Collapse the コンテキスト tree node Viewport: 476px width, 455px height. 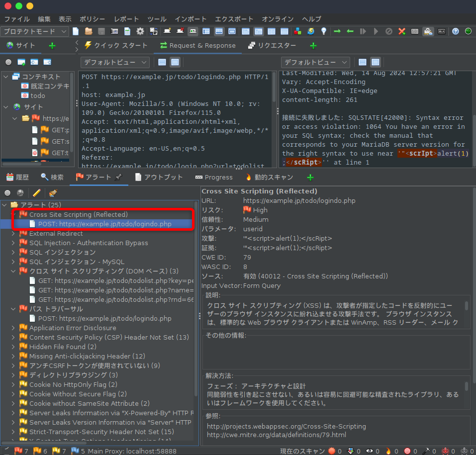6,77
